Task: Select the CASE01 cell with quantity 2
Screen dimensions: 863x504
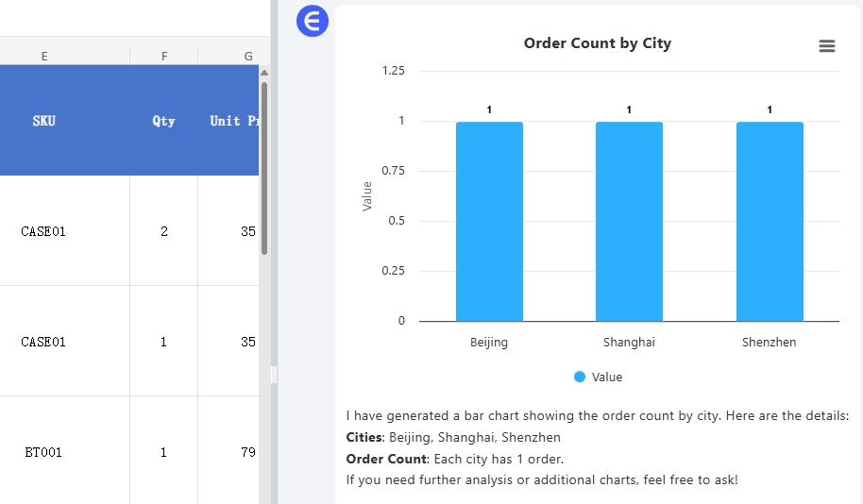Action: click(x=44, y=231)
